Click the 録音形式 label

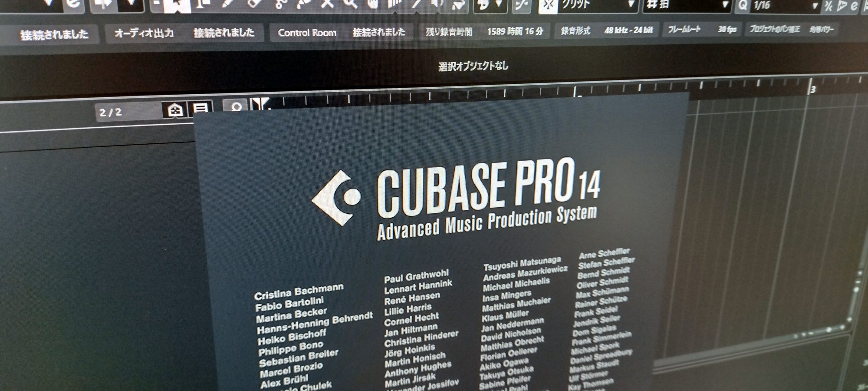(x=575, y=31)
